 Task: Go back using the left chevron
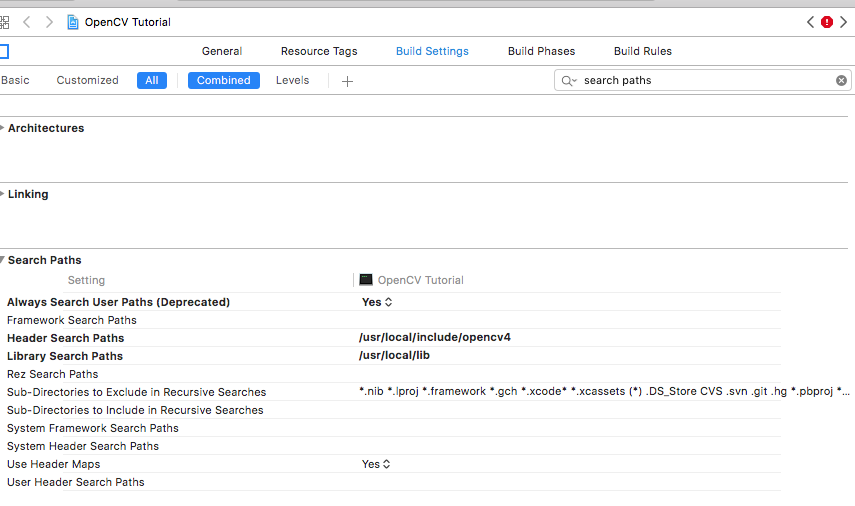coord(27,22)
